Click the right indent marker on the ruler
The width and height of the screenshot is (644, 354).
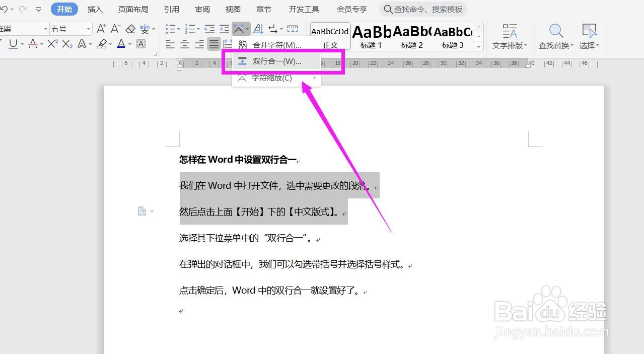(529, 64)
